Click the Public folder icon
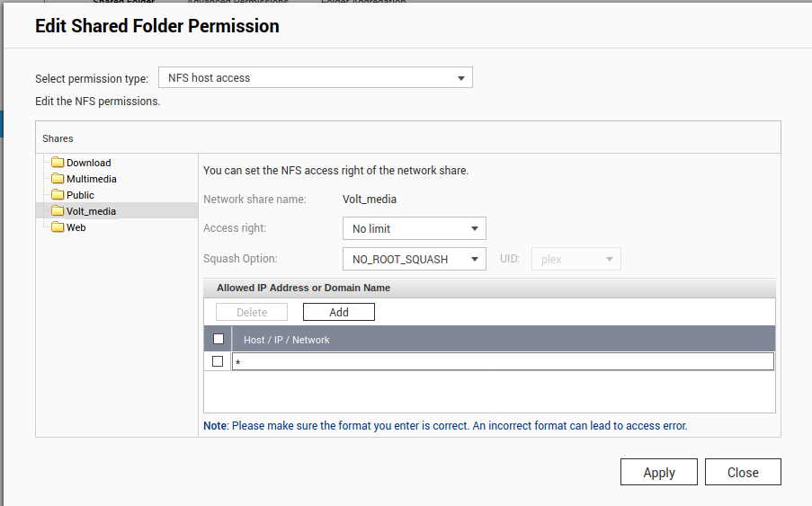Image resolution: width=812 pixels, height=506 pixels. pos(58,195)
